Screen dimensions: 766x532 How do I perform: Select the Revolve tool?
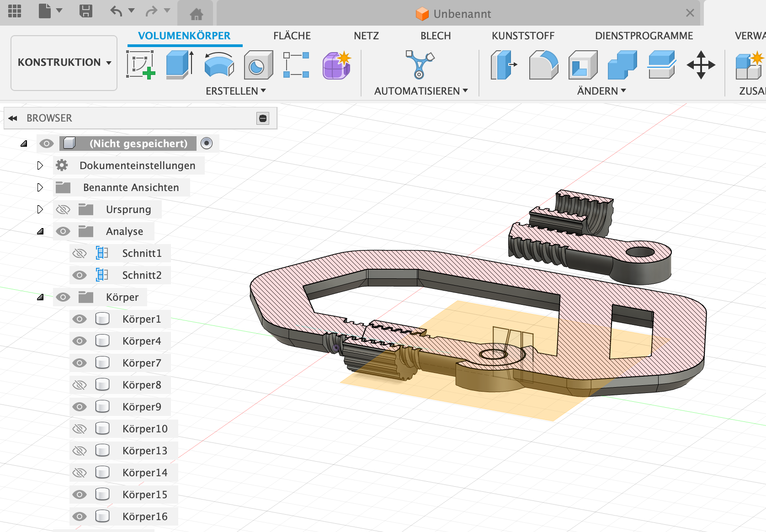pos(219,65)
